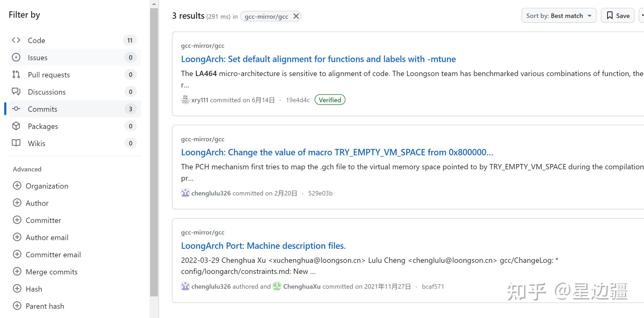The image size is (644, 318).
Task: Click the plus icon next to Hash
Action: click(x=17, y=289)
